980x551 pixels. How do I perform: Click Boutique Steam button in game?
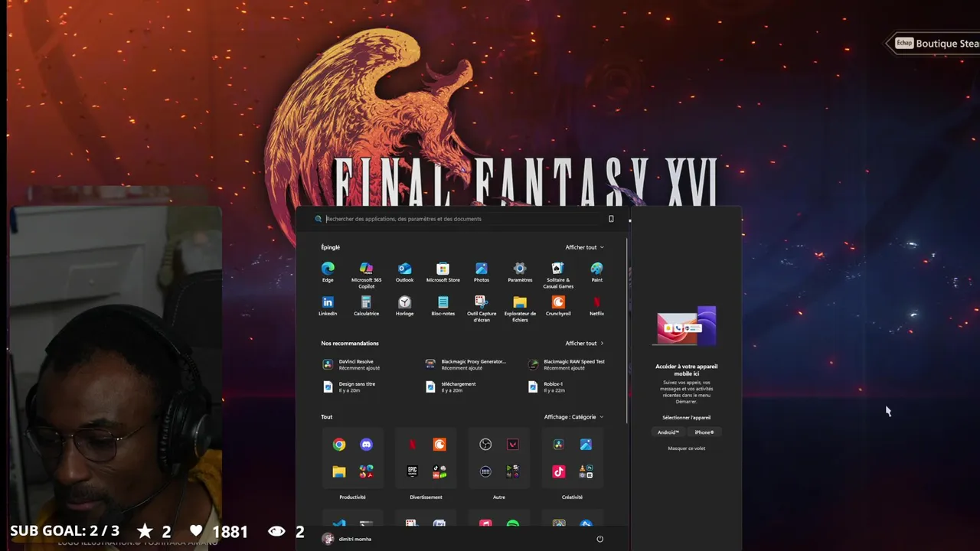[x=934, y=44]
